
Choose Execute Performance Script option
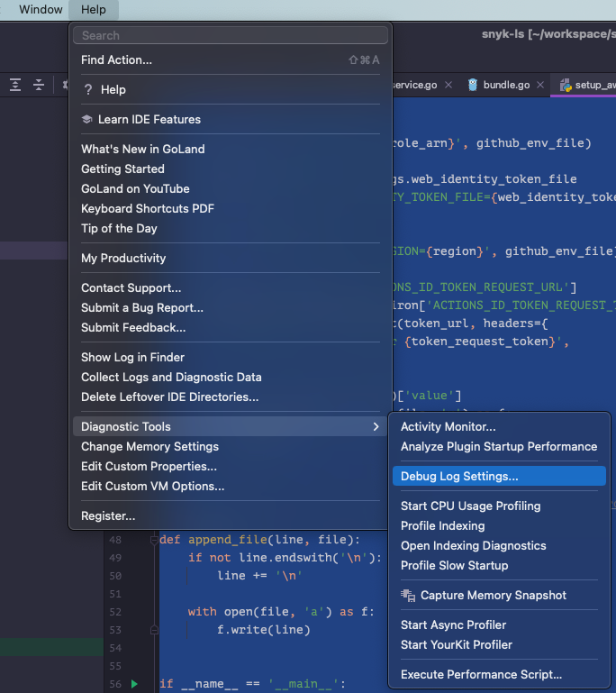pos(481,675)
